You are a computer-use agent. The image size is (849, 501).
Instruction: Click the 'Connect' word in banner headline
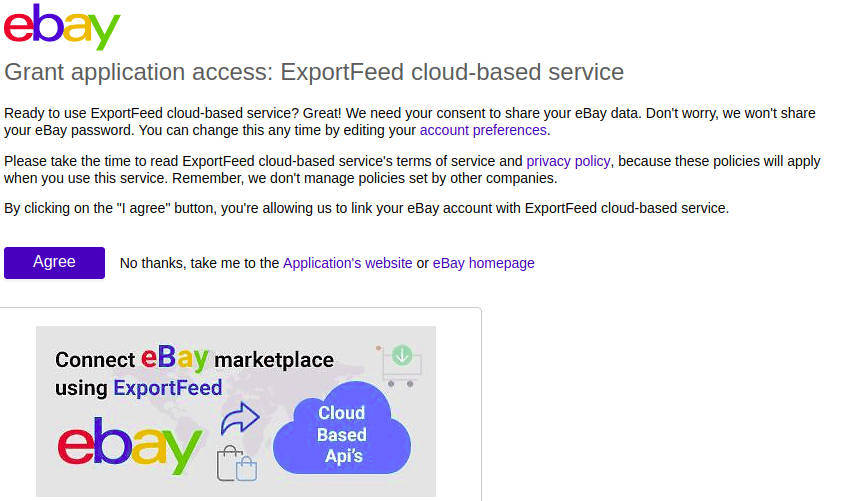pos(95,360)
